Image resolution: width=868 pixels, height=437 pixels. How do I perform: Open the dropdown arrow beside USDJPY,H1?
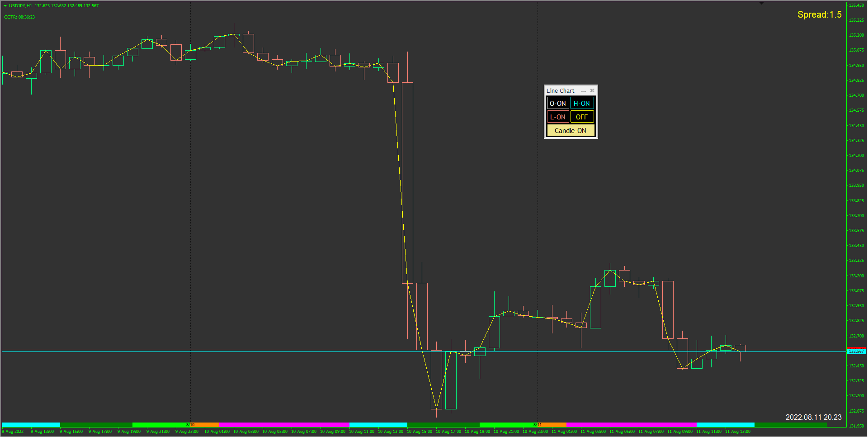coord(5,6)
